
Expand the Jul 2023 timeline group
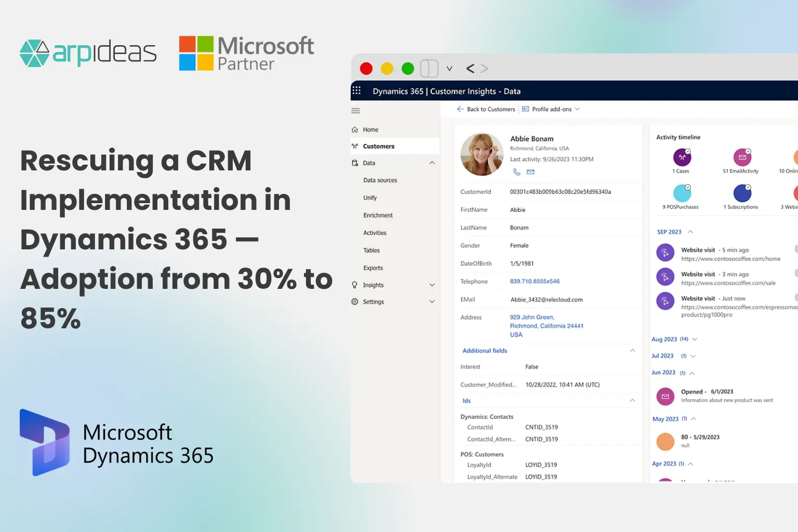click(693, 356)
